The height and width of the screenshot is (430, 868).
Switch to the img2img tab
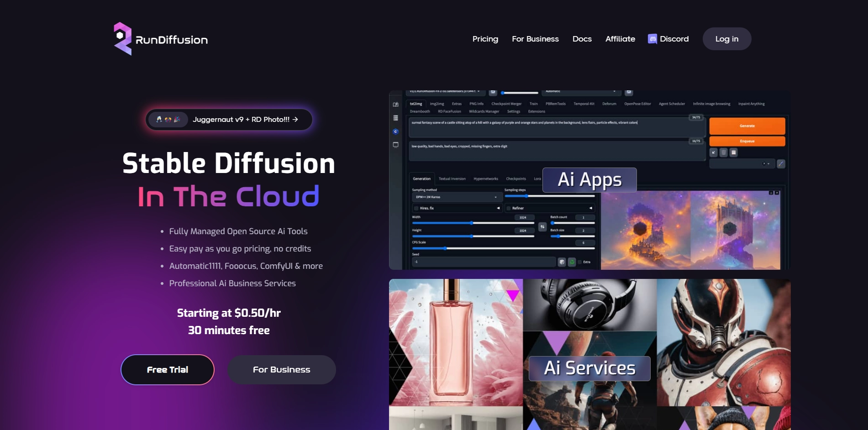coord(437,104)
